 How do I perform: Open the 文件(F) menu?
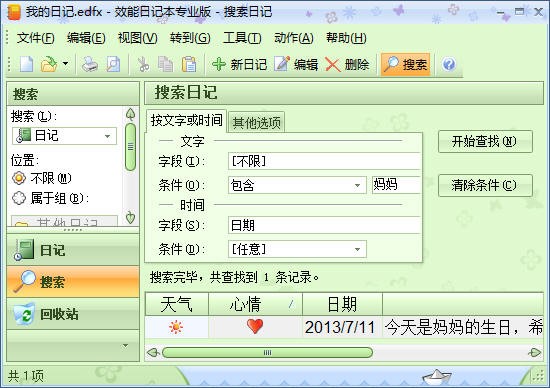click(35, 38)
